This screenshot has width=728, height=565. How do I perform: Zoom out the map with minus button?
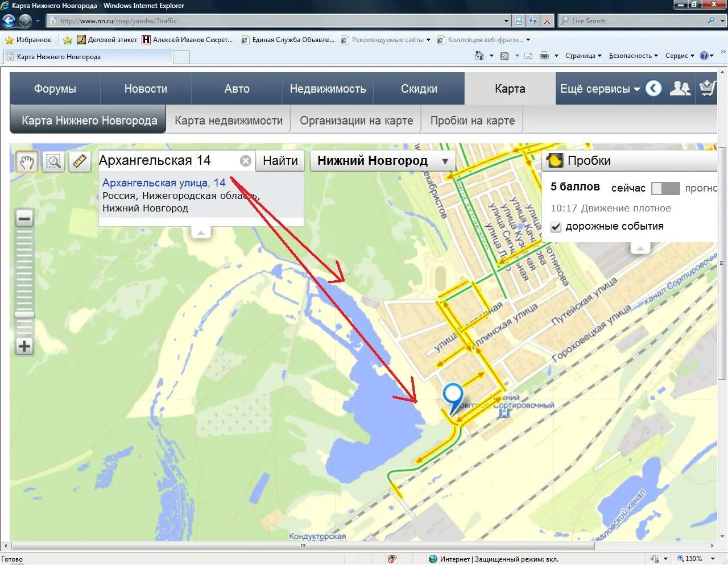[24, 218]
